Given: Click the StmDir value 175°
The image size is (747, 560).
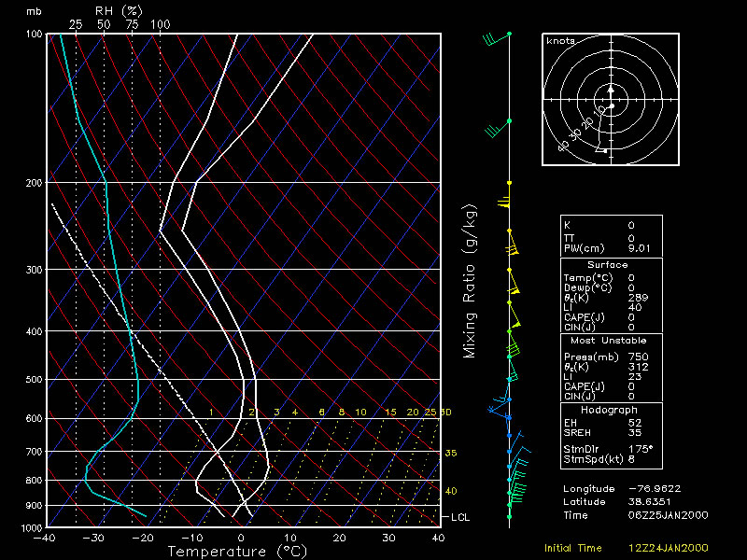Looking at the screenshot, I should pos(641,449).
